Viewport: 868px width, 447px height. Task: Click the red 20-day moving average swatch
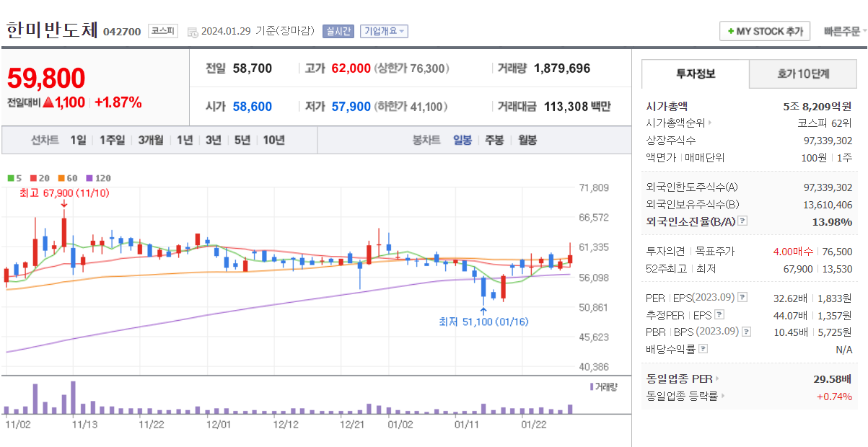coord(33,177)
